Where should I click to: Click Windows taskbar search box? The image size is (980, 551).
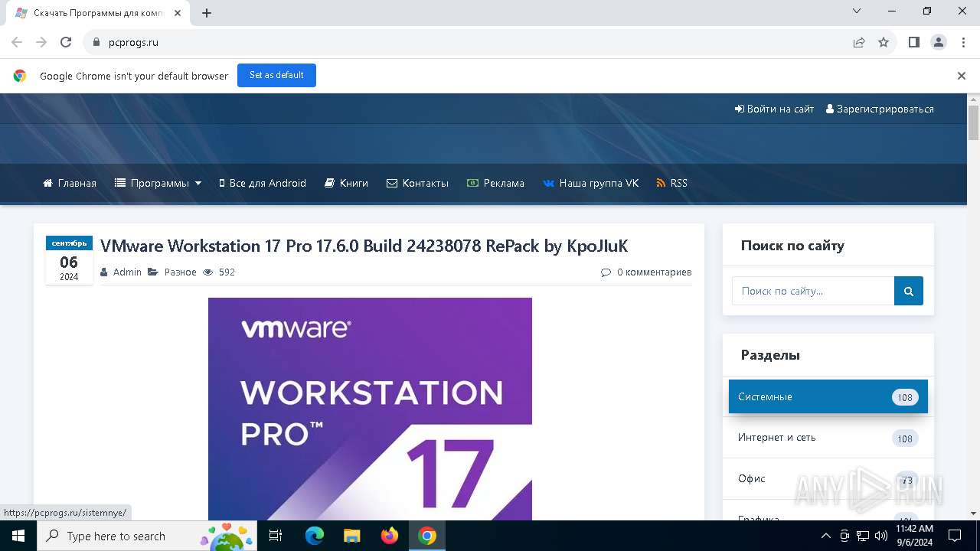coord(147,536)
